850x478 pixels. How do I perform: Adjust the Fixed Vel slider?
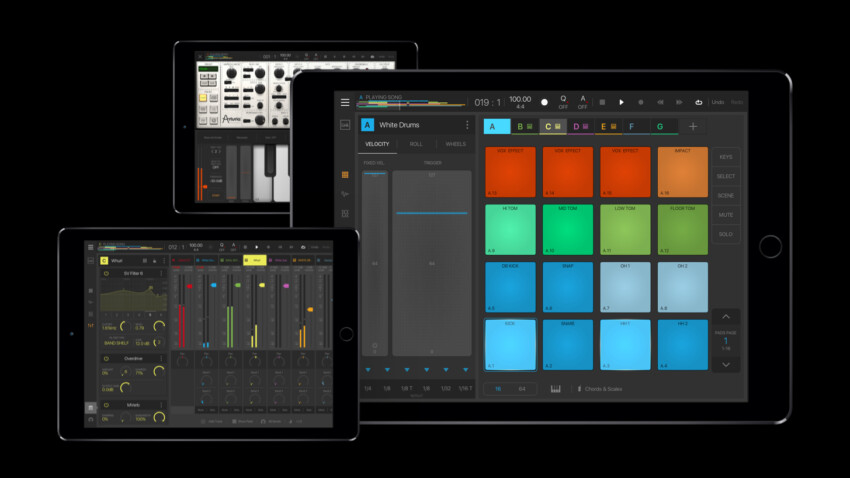375,263
